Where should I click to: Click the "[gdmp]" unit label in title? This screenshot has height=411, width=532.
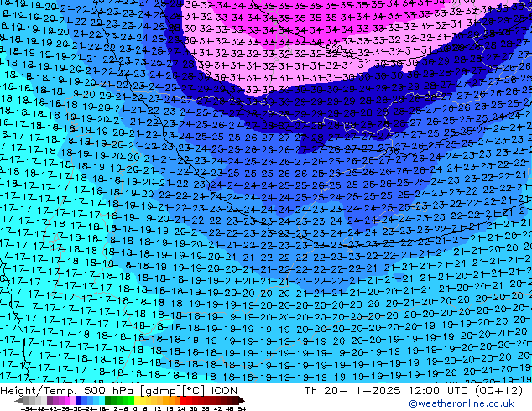[159, 391]
